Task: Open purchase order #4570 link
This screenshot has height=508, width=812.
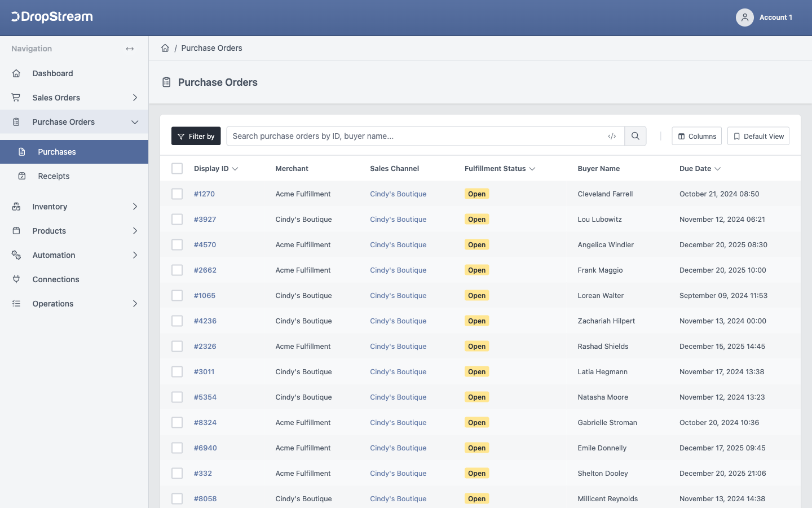Action: point(205,244)
